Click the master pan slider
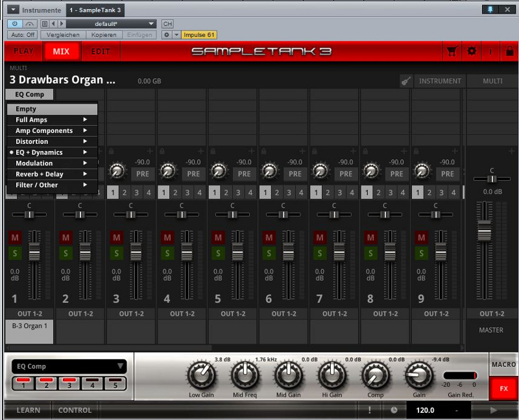519x420 pixels. (x=492, y=179)
